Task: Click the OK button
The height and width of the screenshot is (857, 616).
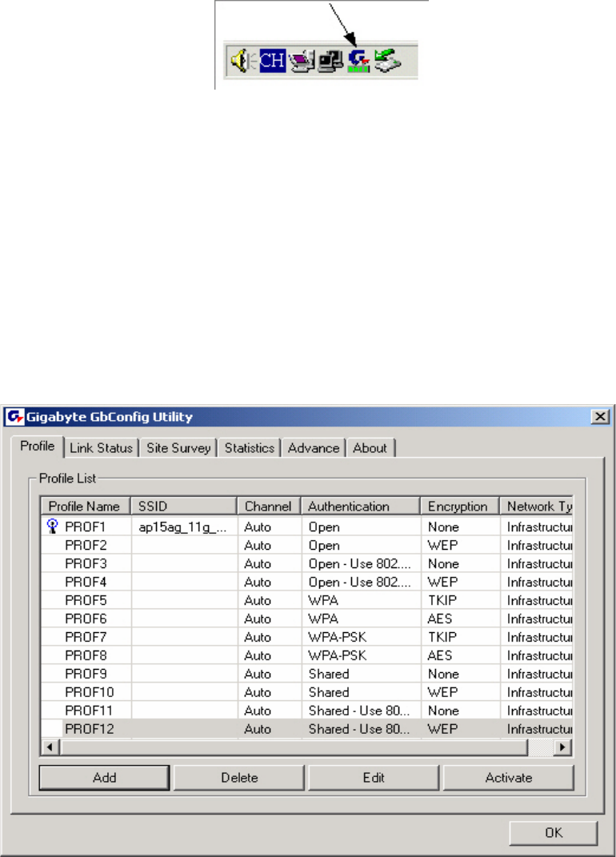Action: click(x=554, y=832)
